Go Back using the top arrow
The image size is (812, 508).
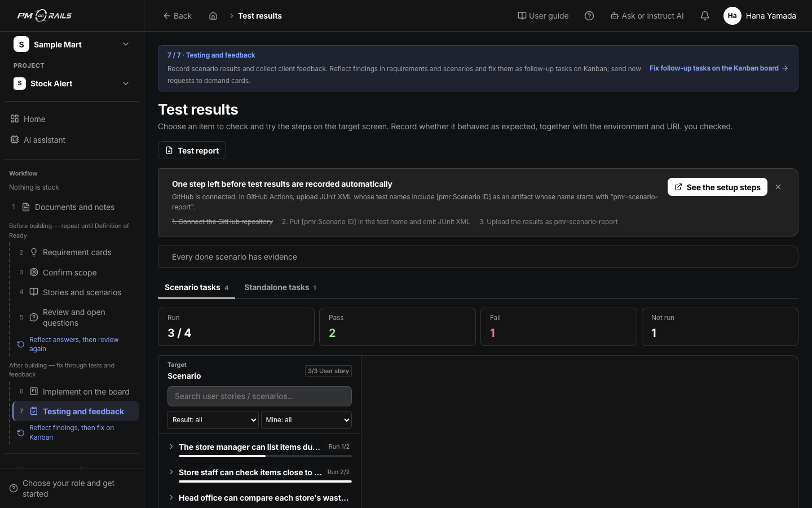177,16
